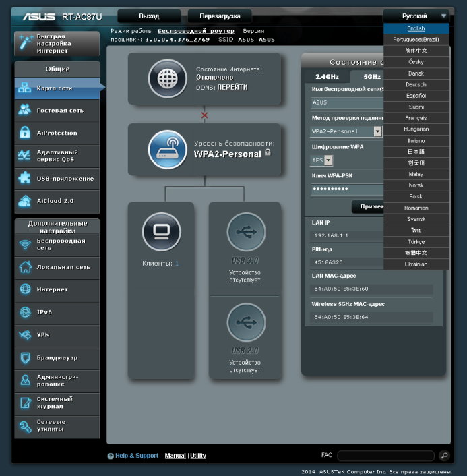467x476 pixels.
Task: Choose Portuguese(Brazil) language option
Action: tap(416, 40)
